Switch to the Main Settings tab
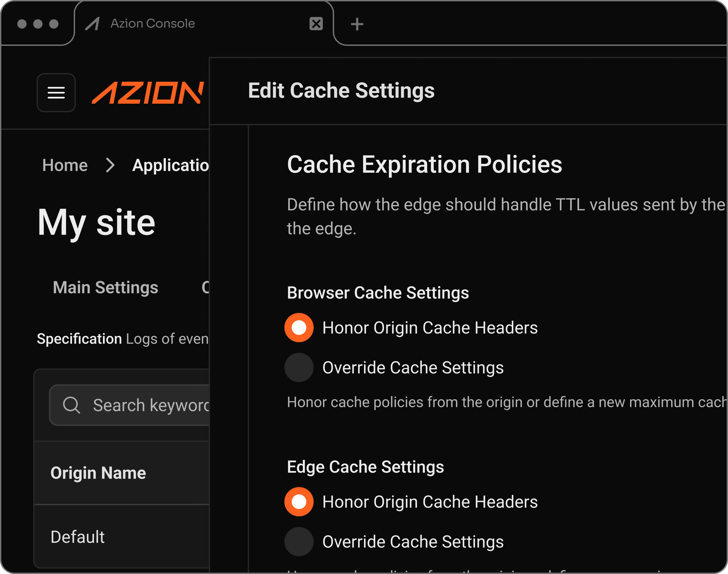Screen dimensions: 728x574 [x=106, y=288]
